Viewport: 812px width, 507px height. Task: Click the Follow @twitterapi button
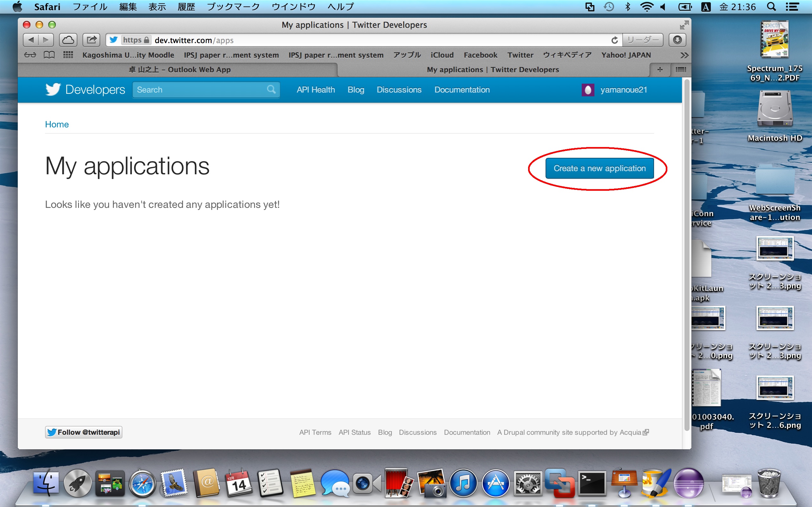pos(85,432)
